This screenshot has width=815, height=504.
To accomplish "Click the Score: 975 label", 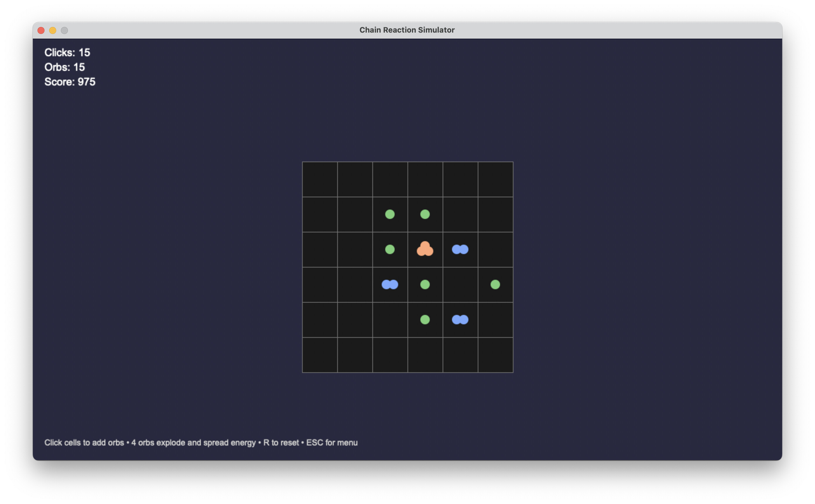I will [x=70, y=82].
